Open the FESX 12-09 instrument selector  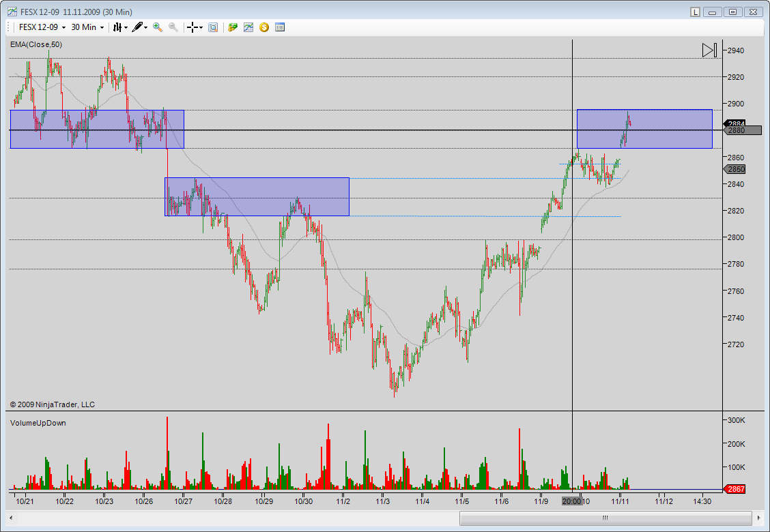point(42,27)
